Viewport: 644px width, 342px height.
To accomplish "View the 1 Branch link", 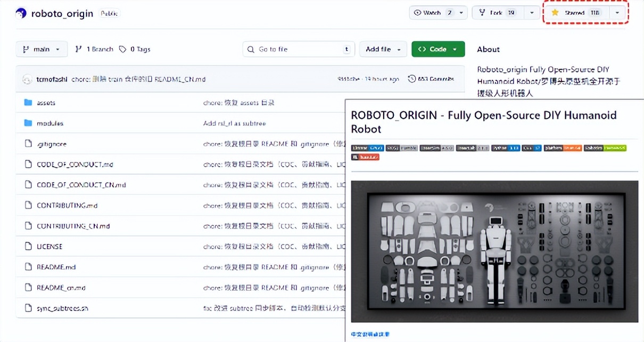I will pyautogui.click(x=94, y=49).
